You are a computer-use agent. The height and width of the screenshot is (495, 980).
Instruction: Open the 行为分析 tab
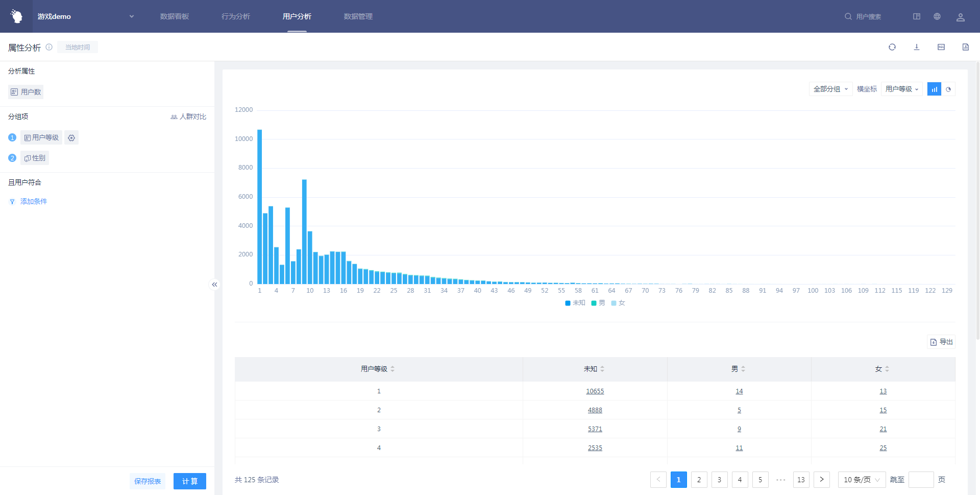(x=235, y=16)
